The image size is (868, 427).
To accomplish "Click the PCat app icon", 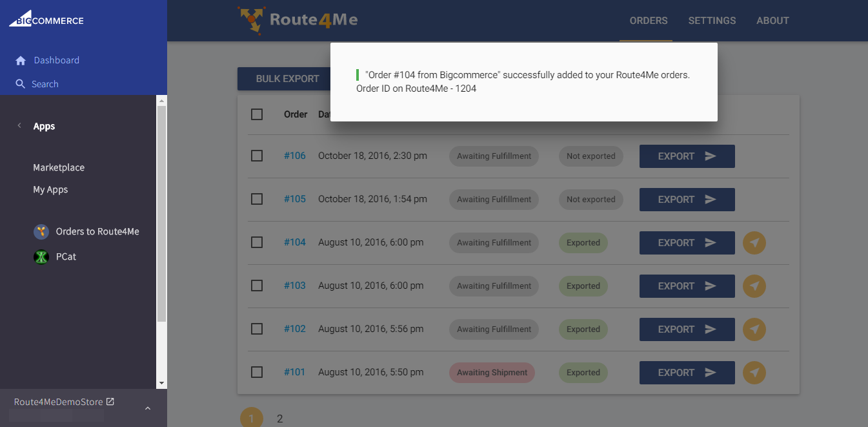I will [x=41, y=257].
